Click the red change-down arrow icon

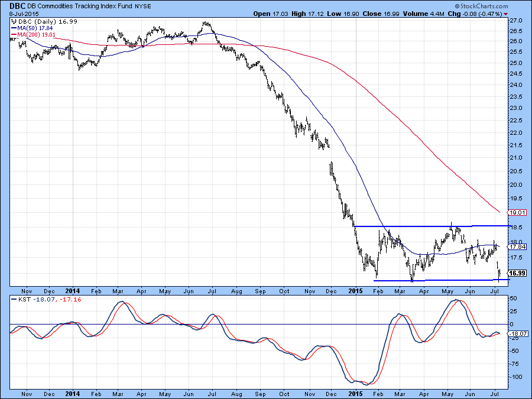(506, 14)
